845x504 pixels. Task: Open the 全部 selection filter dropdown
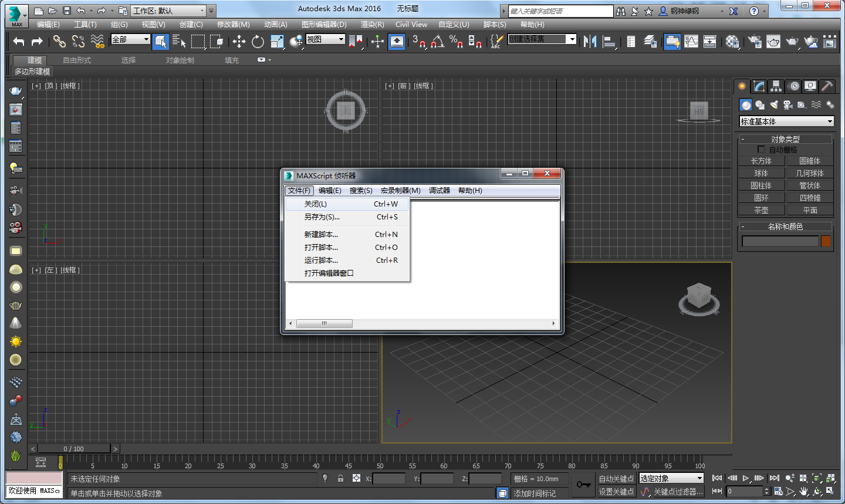tap(131, 39)
